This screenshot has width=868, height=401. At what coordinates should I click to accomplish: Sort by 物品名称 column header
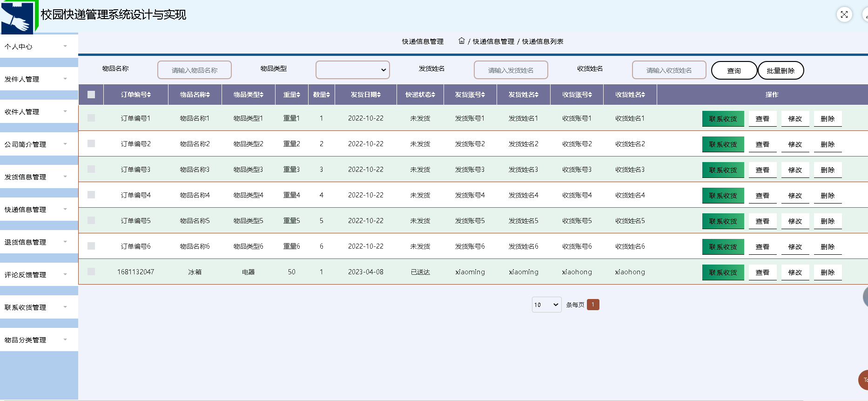(x=195, y=95)
